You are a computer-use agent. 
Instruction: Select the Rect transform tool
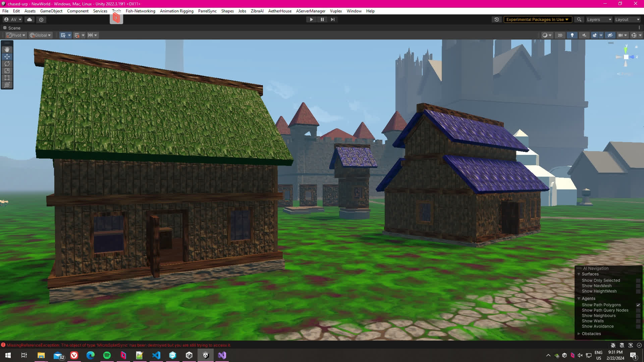click(x=7, y=78)
